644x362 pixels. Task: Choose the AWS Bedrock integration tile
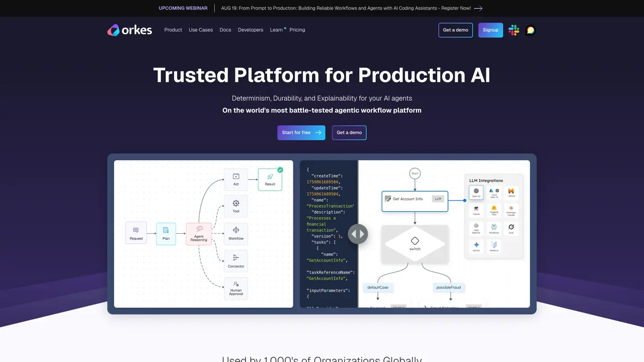[x=476, y=229]
